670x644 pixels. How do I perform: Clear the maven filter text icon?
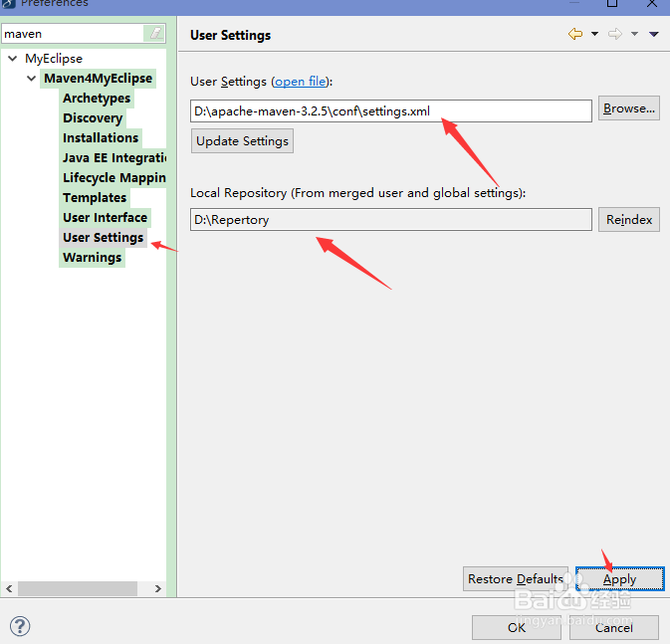156,33
